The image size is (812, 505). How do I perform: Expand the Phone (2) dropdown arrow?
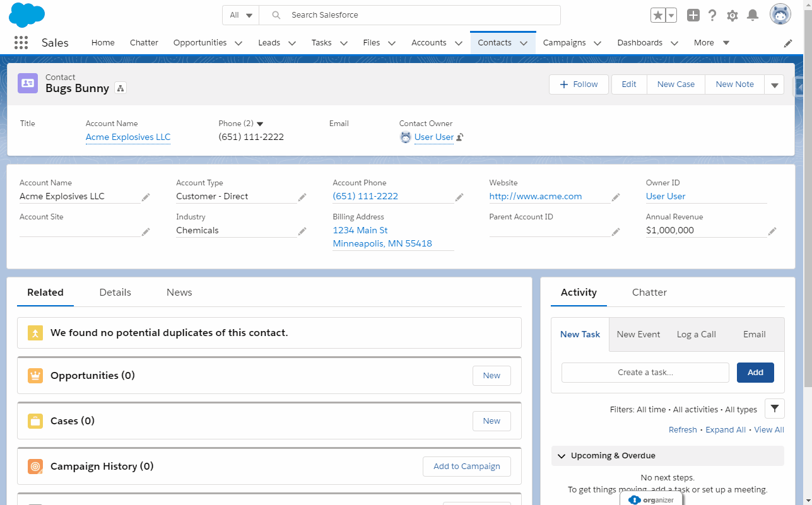pyautogui.click(x=260, y=124)
